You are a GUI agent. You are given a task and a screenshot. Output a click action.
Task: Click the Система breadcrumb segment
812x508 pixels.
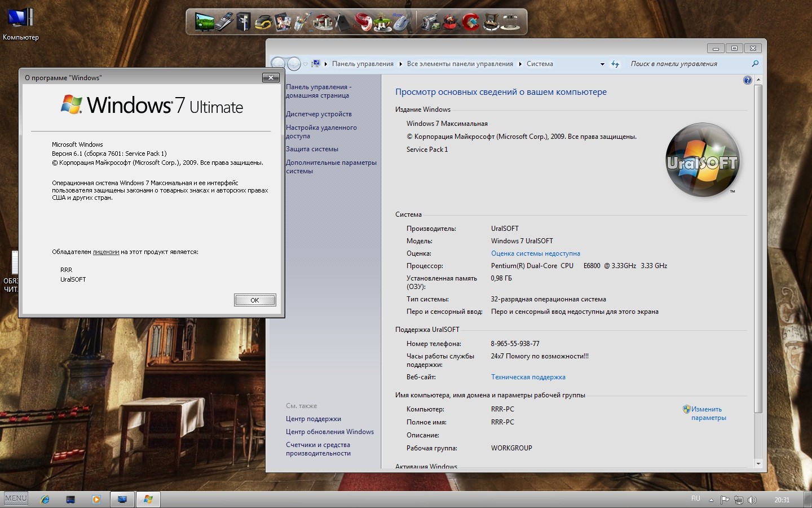[540, 64]
